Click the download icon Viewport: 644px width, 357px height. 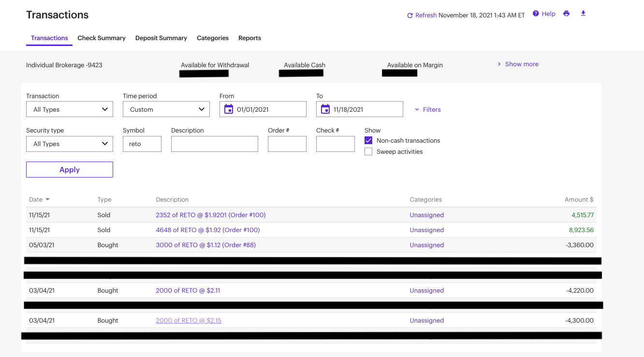[x=583, y=14]
